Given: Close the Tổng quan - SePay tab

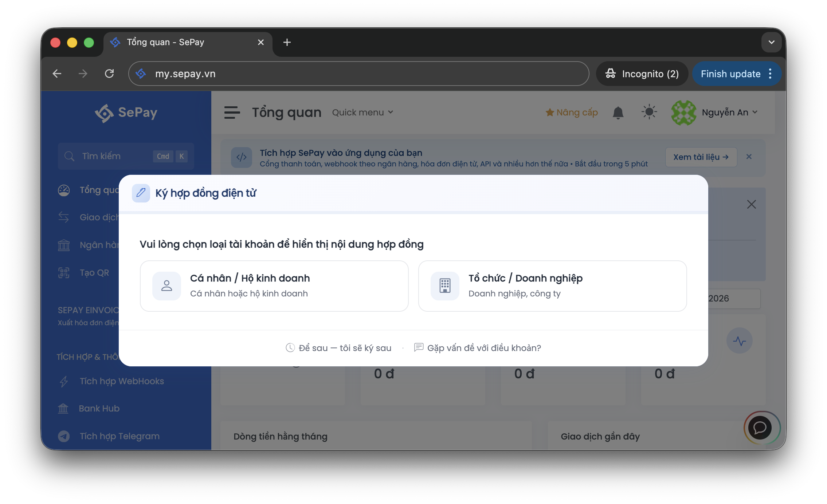Looking at the screenshot, I should (x=261, y=43).
